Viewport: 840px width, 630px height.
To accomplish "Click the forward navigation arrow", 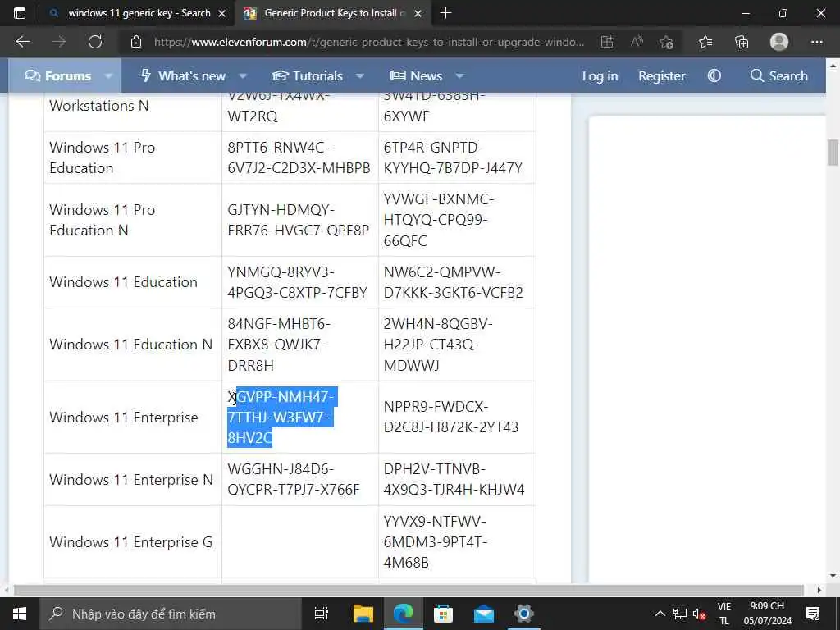I will [x=59, y=42].
